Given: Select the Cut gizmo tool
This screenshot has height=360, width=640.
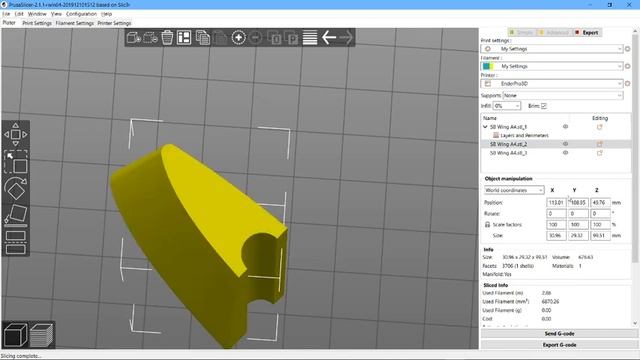Looking at the screenshot, I should tap(16, 242).
